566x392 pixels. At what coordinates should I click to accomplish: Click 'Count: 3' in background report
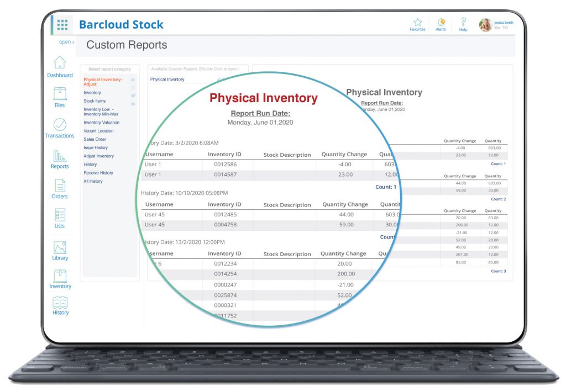click(499, 271)
